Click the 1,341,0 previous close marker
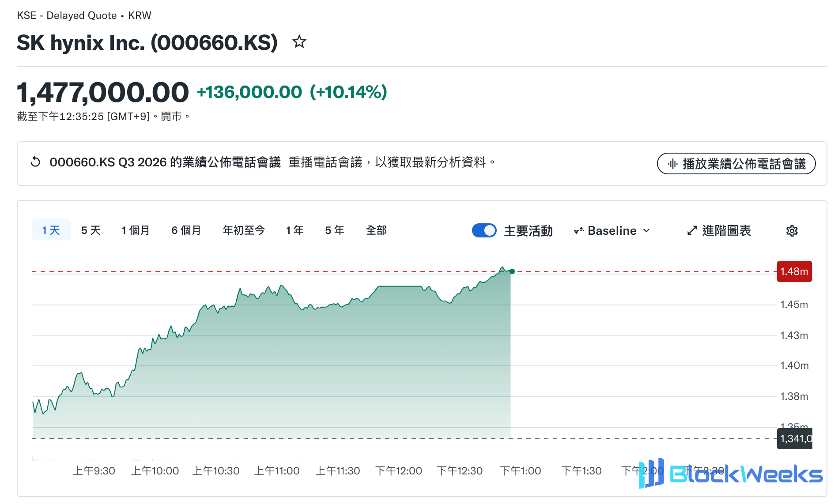The image size is (838, 504). click(x=795, y=439)
